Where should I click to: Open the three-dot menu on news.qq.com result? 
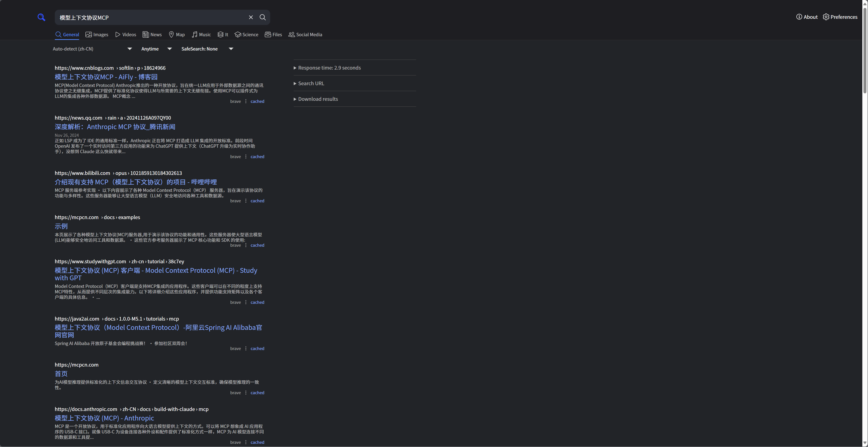click(x=246, y=157)
